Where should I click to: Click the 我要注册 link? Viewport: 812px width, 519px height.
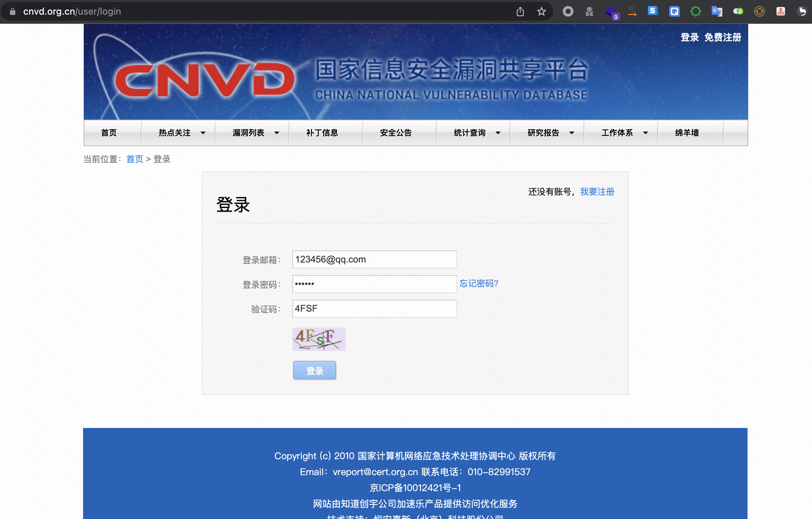coord(597,192)
